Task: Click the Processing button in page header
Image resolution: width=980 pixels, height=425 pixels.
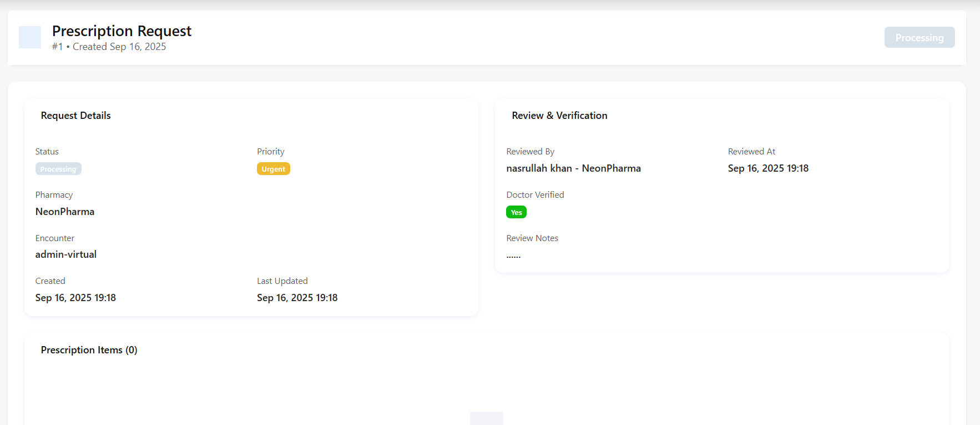Action: pyautogui.click(x=919, y=37)
